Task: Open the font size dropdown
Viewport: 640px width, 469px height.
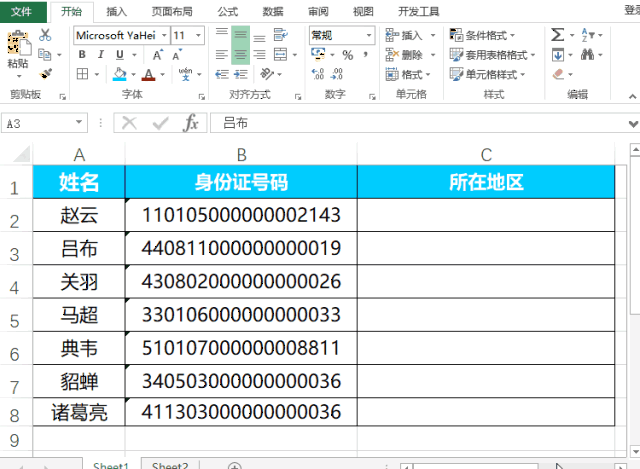Action: 199,36
